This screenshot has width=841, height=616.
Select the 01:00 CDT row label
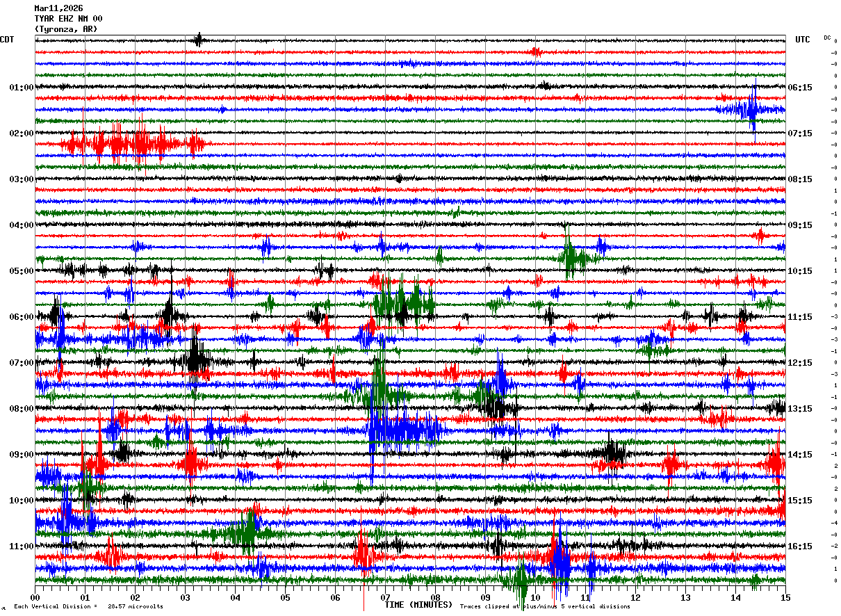(x=22, y=88)
